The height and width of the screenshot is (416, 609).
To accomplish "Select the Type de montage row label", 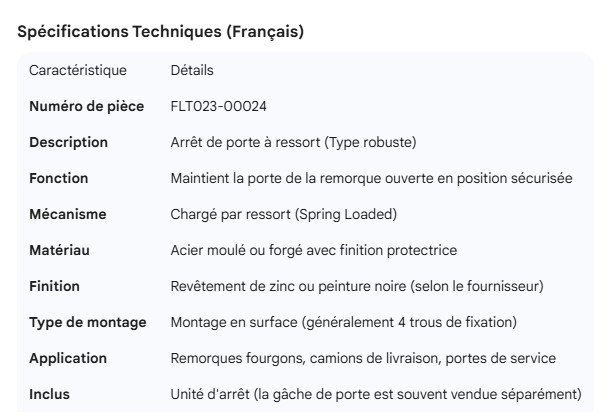I will coord(87,322).
